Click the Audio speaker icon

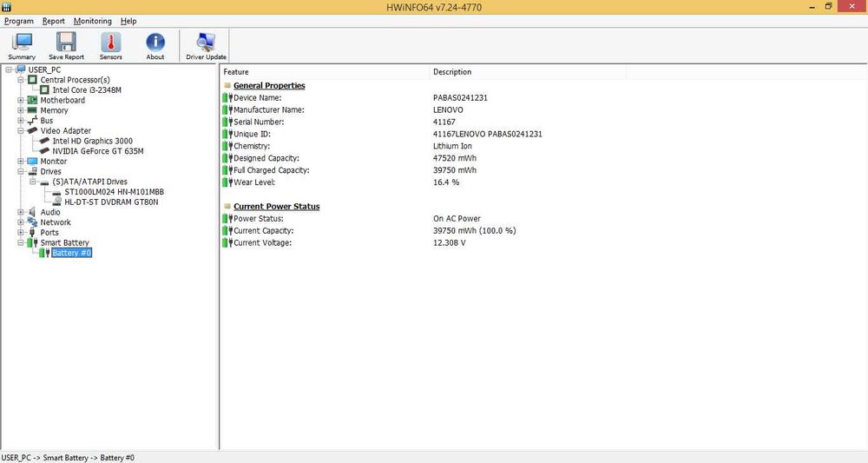coord(32,212)
